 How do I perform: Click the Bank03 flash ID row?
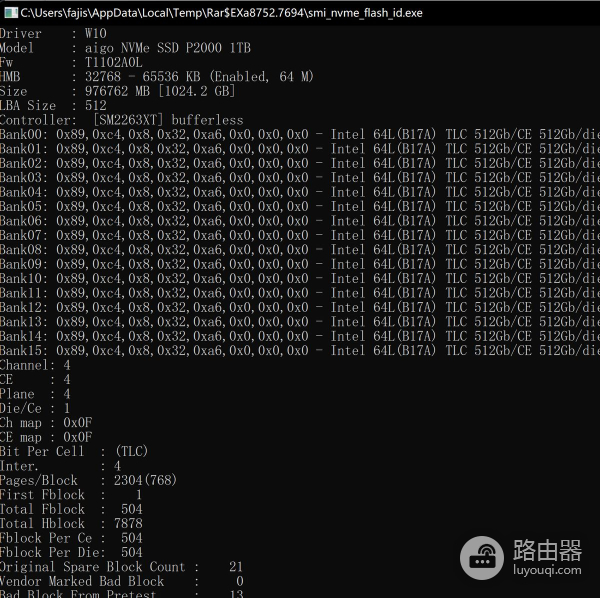click(x=300, y=178)
